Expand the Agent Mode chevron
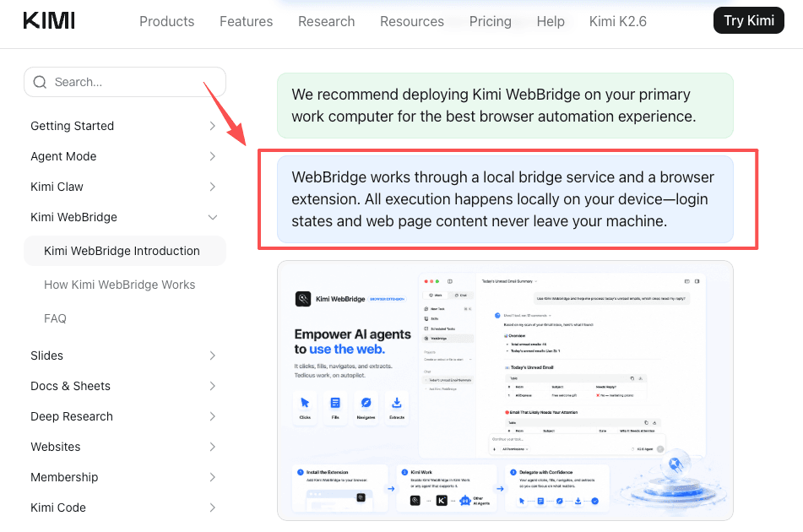 (213, 156)
